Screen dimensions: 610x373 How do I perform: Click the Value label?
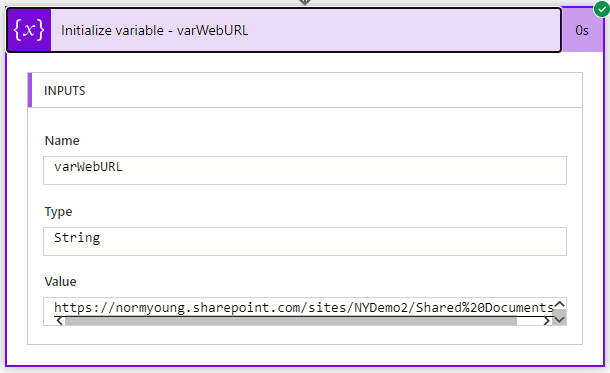click(60, 282)
